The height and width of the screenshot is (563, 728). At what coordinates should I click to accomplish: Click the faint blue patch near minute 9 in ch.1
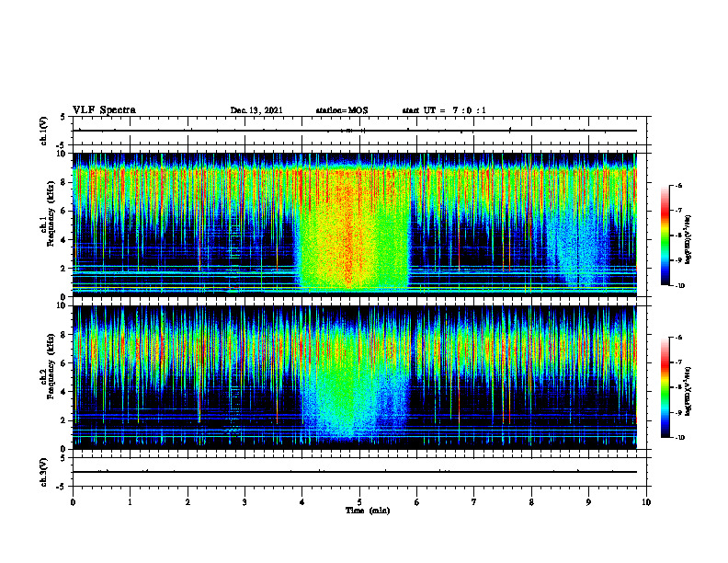pyautogui.click(x=578, y=247)
